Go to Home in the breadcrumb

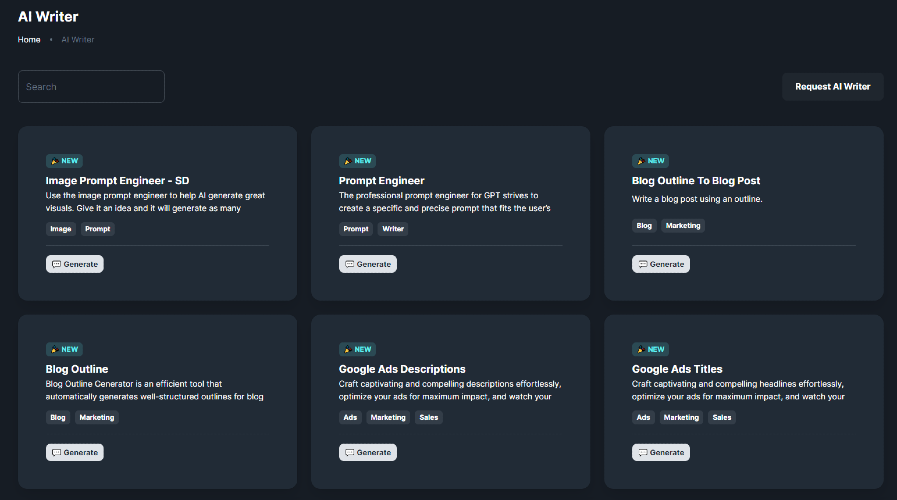(x=29, y=40)
